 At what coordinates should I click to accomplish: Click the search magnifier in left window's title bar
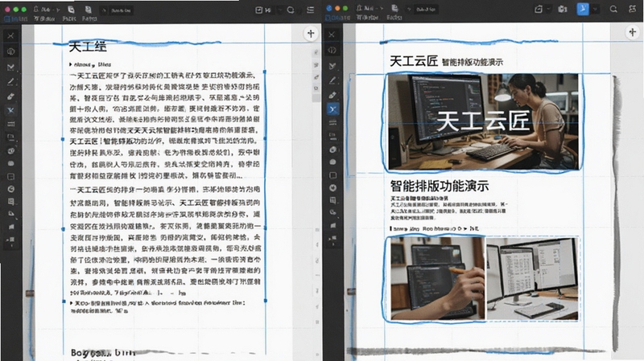[x=291, y=10]
